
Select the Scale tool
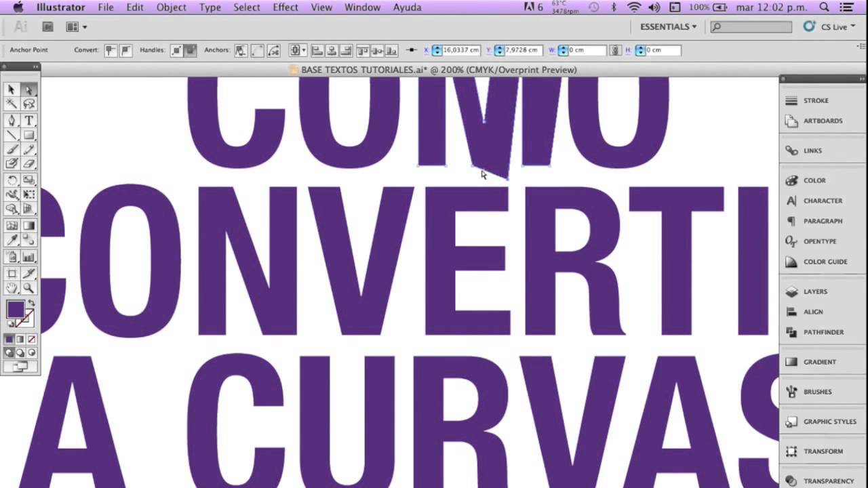click(x=28, y=180)
